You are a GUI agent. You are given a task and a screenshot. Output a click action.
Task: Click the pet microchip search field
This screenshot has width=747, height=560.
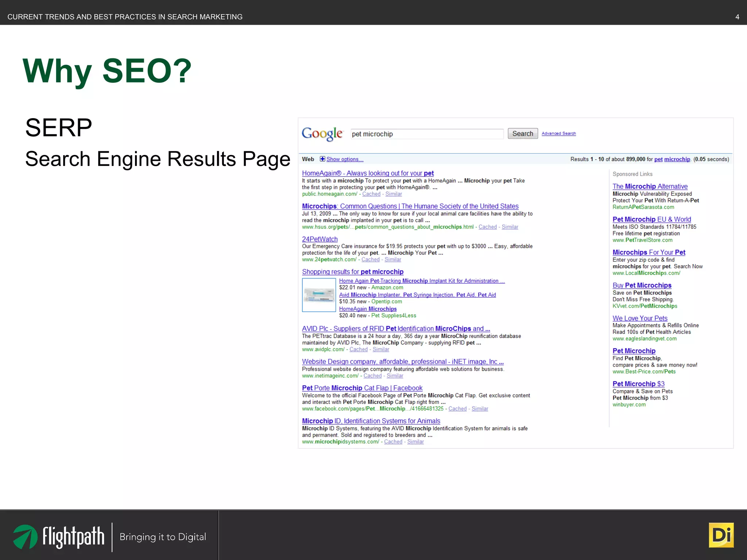(x=427, y=134)
